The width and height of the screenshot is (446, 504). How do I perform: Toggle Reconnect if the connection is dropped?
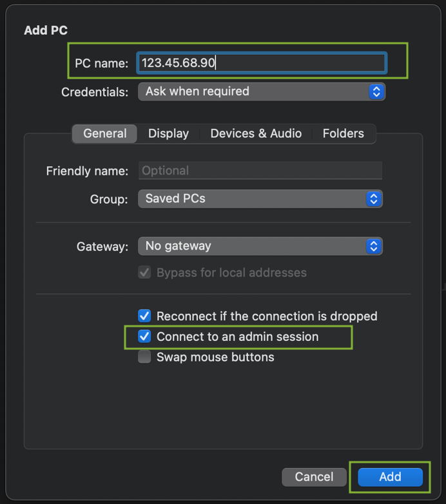[x=144, y=316]
